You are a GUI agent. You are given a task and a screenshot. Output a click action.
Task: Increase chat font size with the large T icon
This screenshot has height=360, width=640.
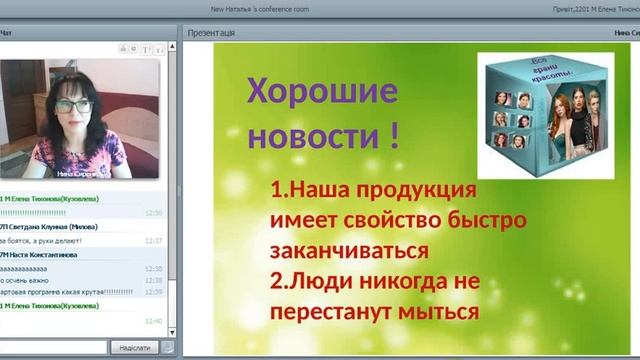point(146,50)
